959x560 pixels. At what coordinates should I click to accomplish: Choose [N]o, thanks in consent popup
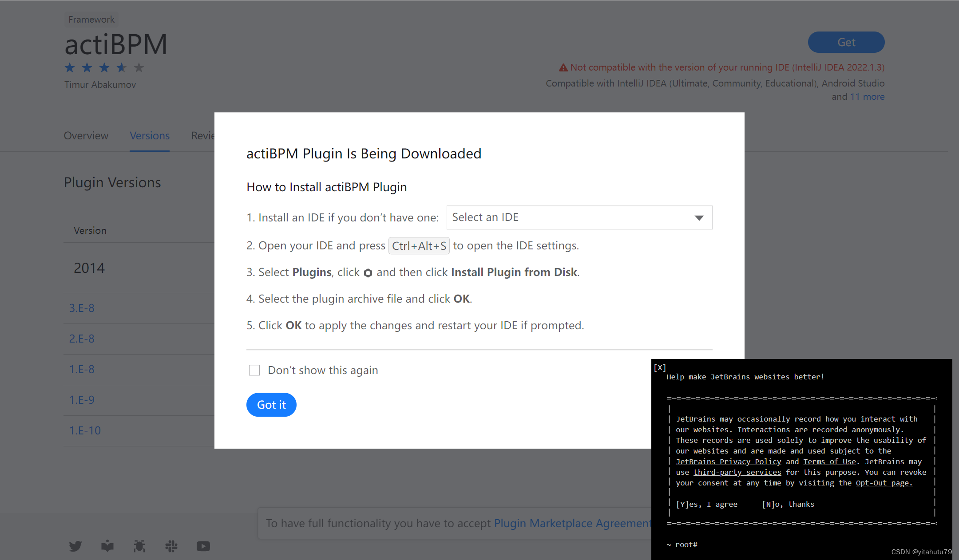tap(788, 504)
